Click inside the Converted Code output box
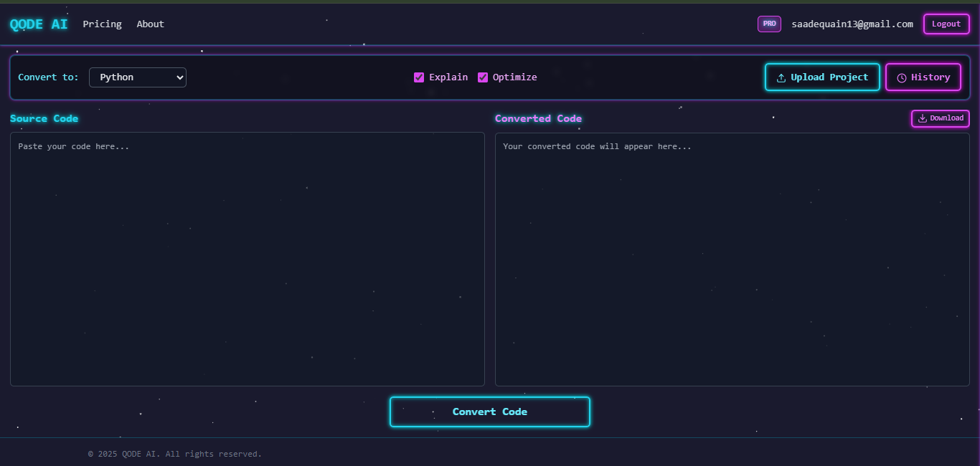 pyautogui.click(x=732, y=259)
